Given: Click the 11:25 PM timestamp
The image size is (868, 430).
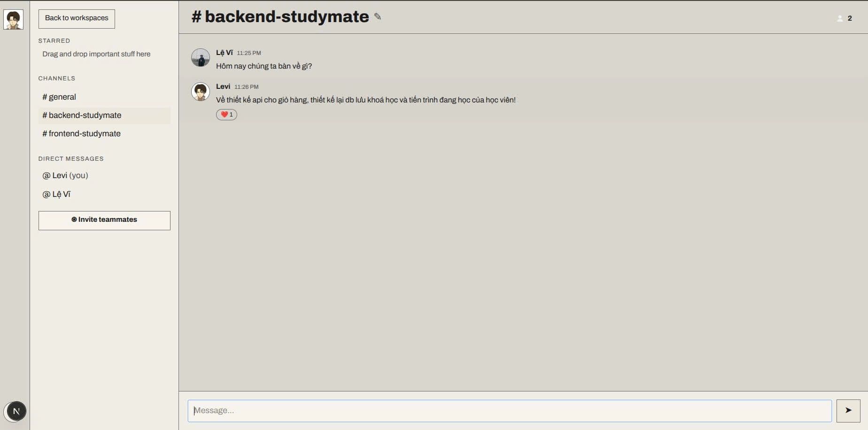Looking at the screenshot, I should click(x=249, y=53).
